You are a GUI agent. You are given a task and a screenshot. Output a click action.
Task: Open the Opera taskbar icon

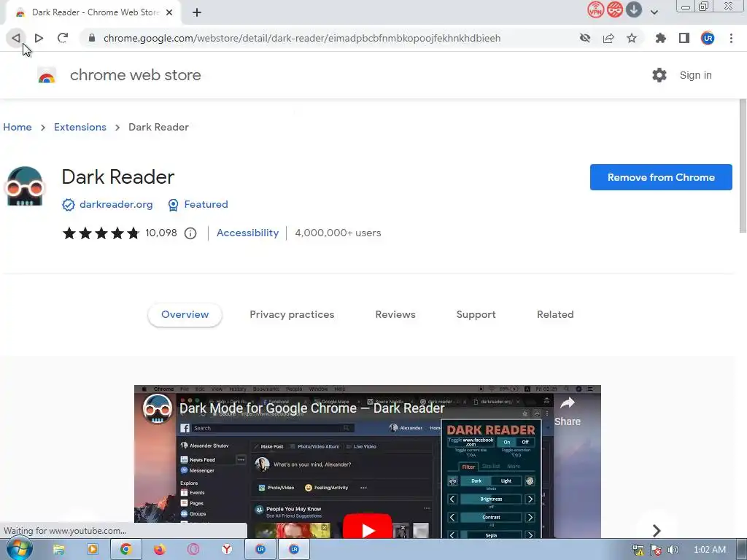193,550
